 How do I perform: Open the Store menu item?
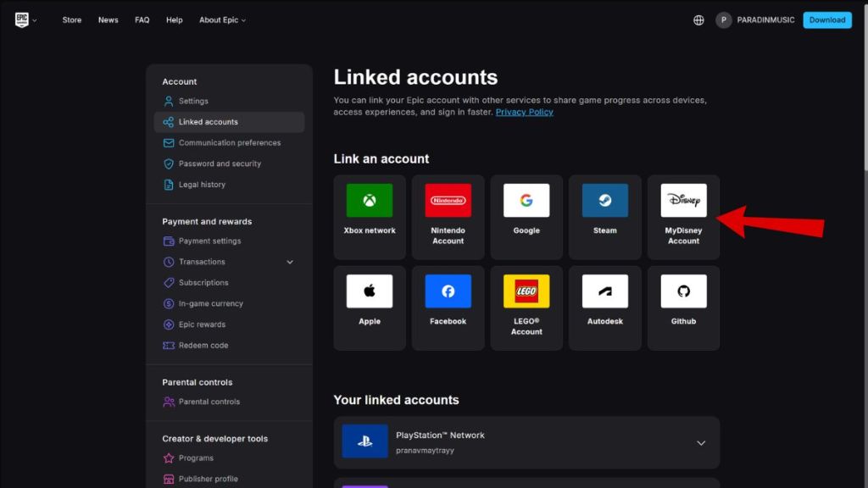coord(72,20)
